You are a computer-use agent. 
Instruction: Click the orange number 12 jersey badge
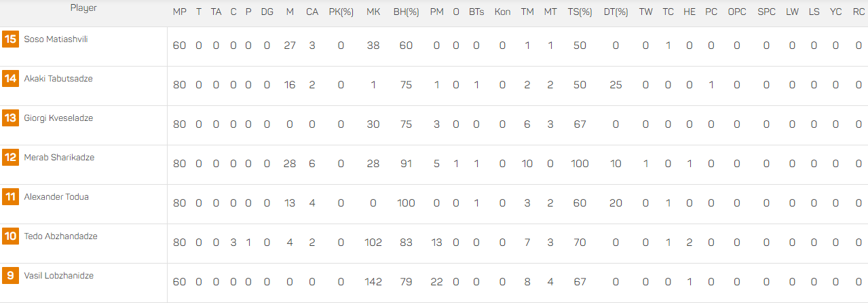coord(10,158)
